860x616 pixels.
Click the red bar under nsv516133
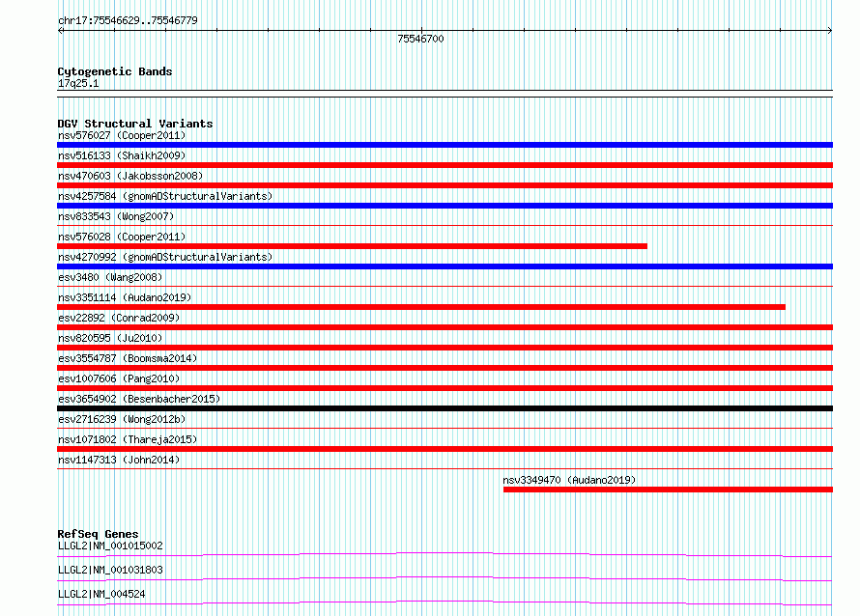[444, 165]
